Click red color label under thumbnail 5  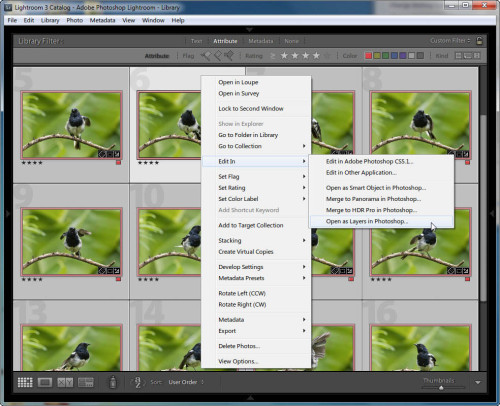click(x=118, y=163)
